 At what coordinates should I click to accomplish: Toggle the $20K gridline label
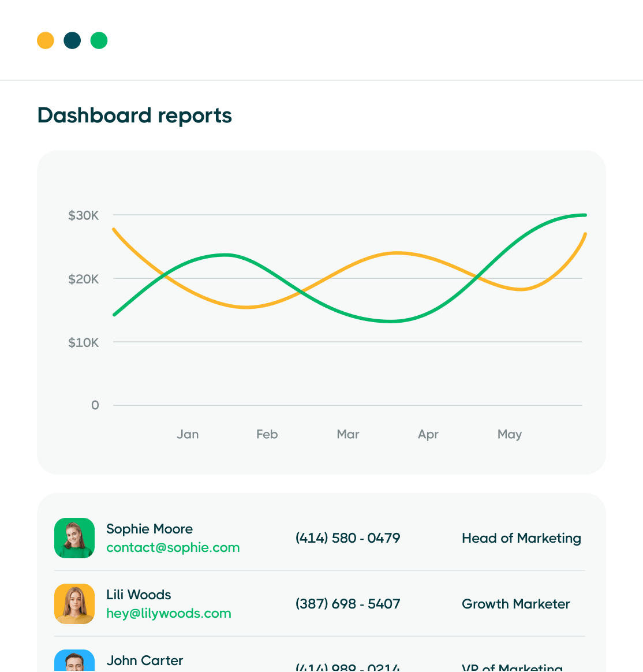83,279
